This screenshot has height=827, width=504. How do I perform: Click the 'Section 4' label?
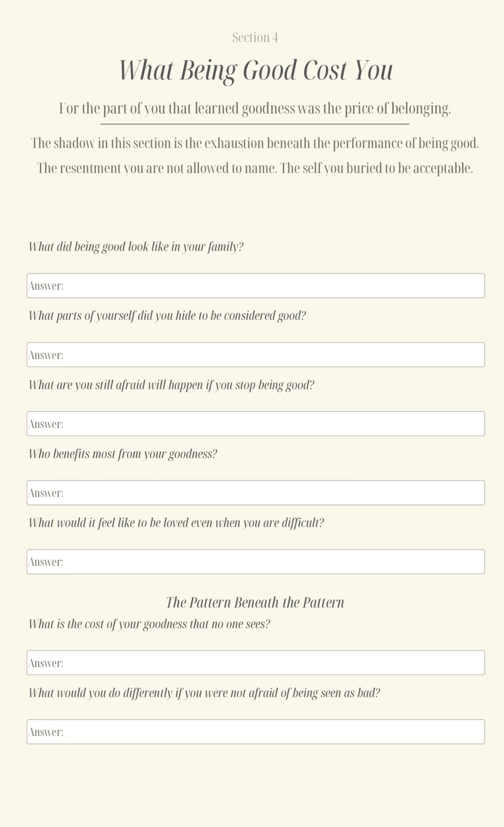coord(255,37)
